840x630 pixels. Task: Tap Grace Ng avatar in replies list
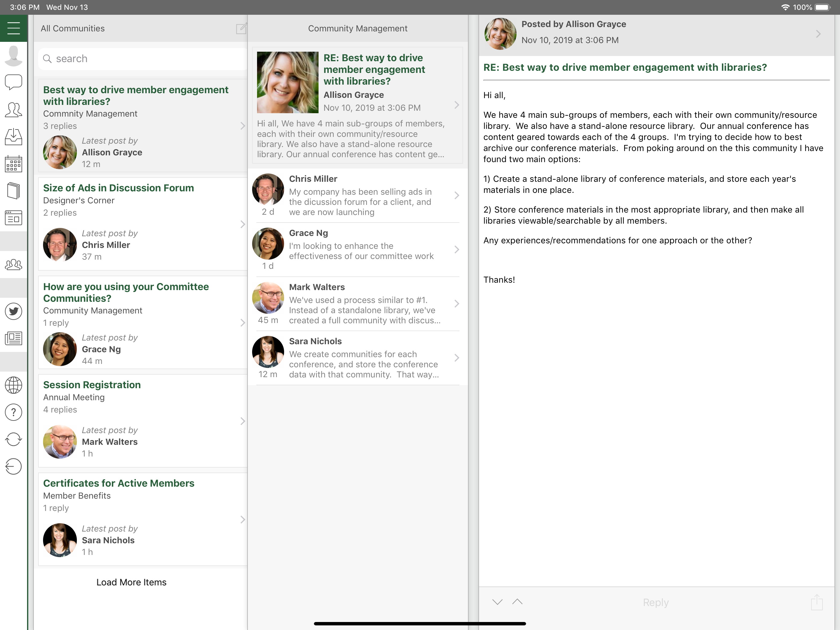[x=268, y=244]
